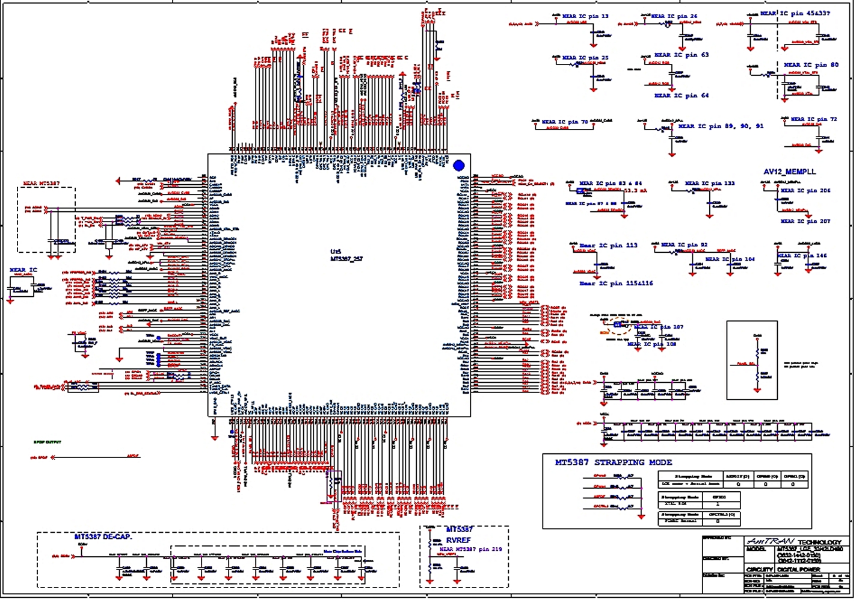This screenshot has width=868, height=614.
Task: Click the NEAR IC pin 89, 90, 91 label
Action: pos(721,126)
